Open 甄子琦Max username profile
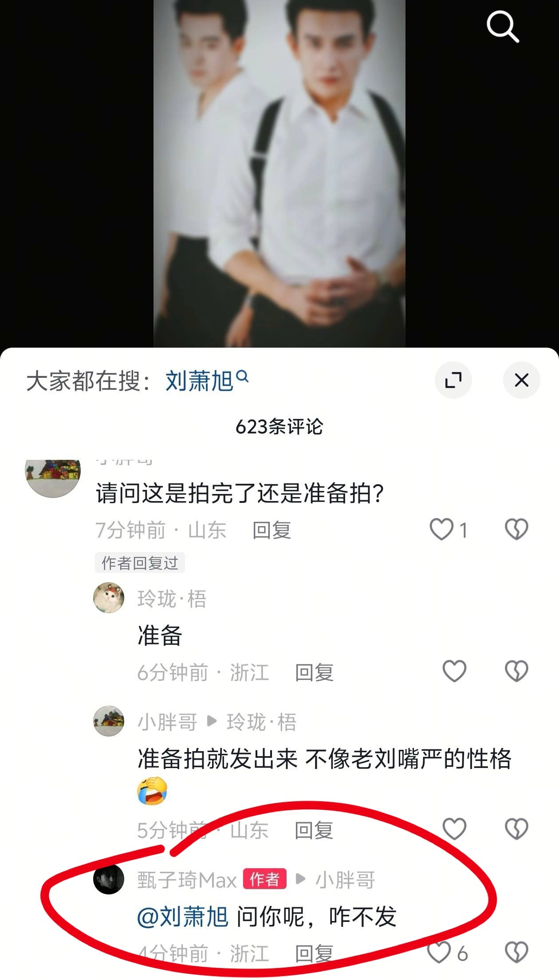Image resolution: width=559 pixels, height=980 pixels. click(187, 880)
